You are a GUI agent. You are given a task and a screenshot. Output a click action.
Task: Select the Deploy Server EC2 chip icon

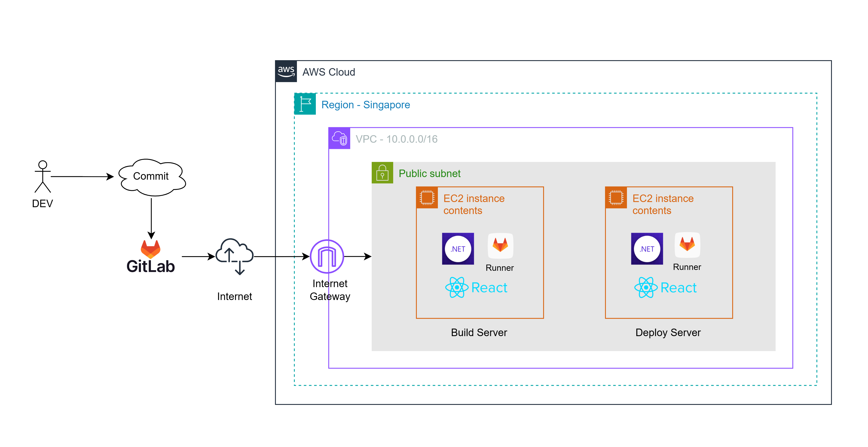pos(616,197)
